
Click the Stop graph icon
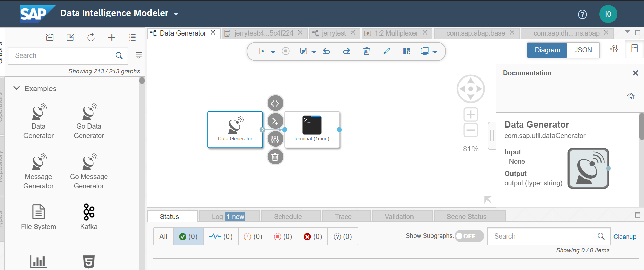286,51
